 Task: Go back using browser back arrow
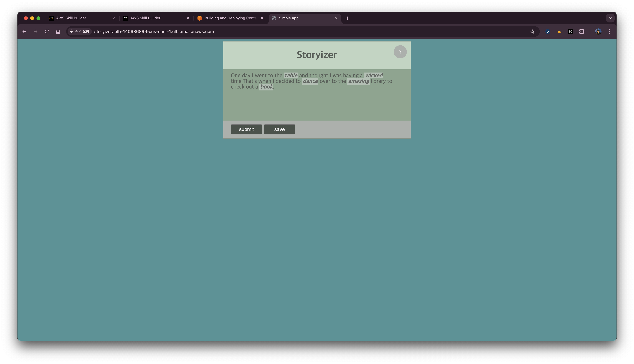click(x=24, y=32)
